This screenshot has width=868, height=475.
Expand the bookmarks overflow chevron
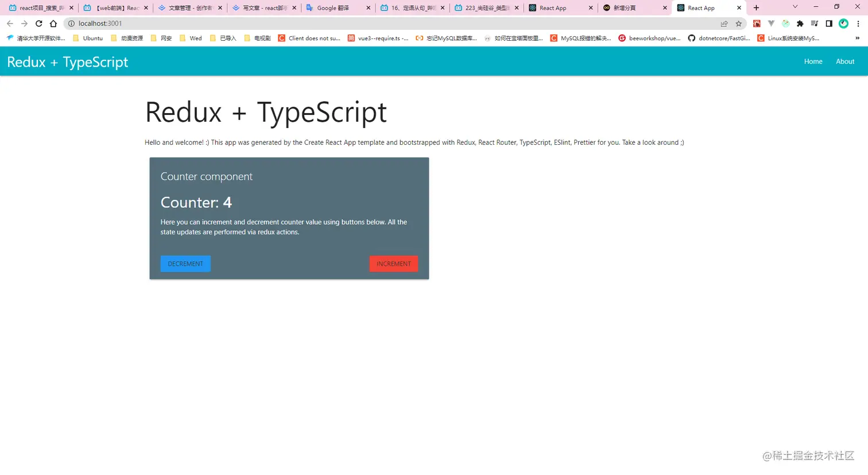click(x=857, y=38)
